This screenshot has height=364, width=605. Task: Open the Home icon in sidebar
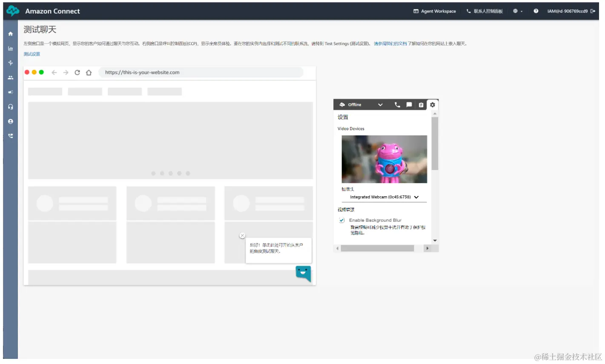pyautogui.click(x=11, y=34)
